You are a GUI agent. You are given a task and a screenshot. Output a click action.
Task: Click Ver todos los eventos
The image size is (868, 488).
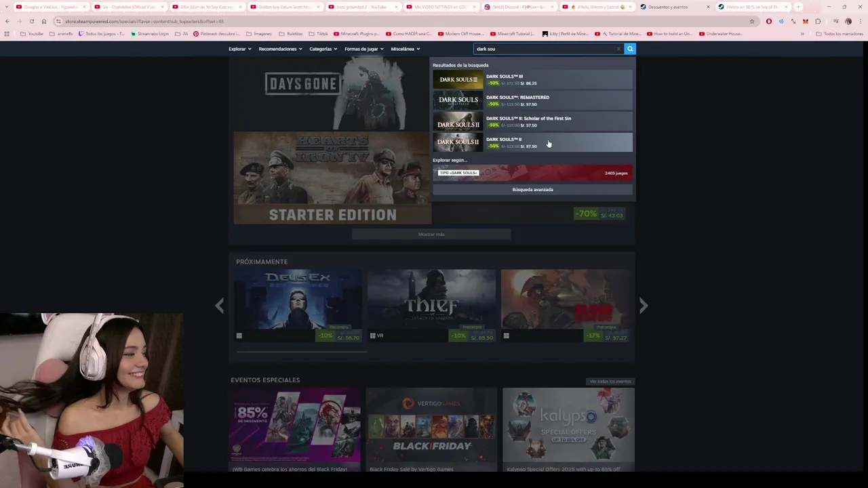(x=610, y=382)
